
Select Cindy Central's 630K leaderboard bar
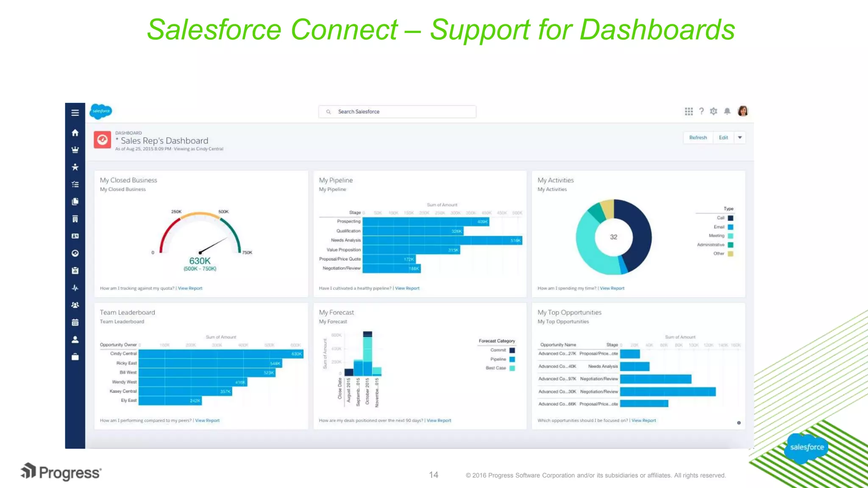pos(221,354)
